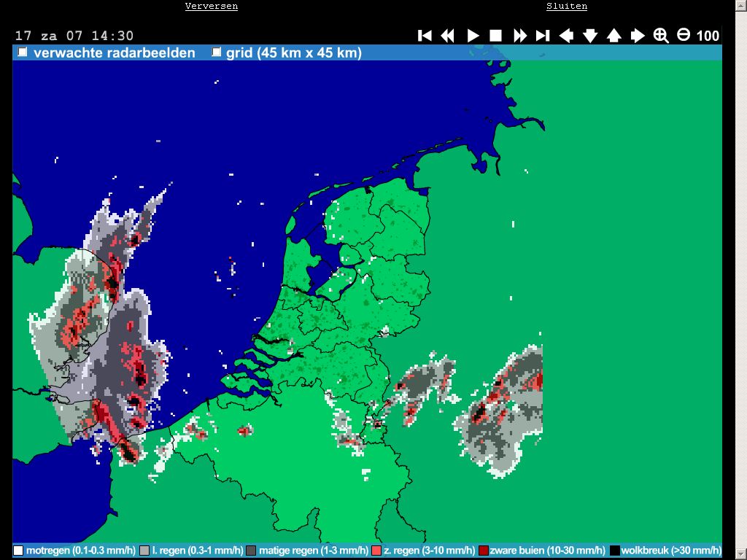Click the Verversen link
Screen dimensions: 747x560
click(x=212, y=6)
